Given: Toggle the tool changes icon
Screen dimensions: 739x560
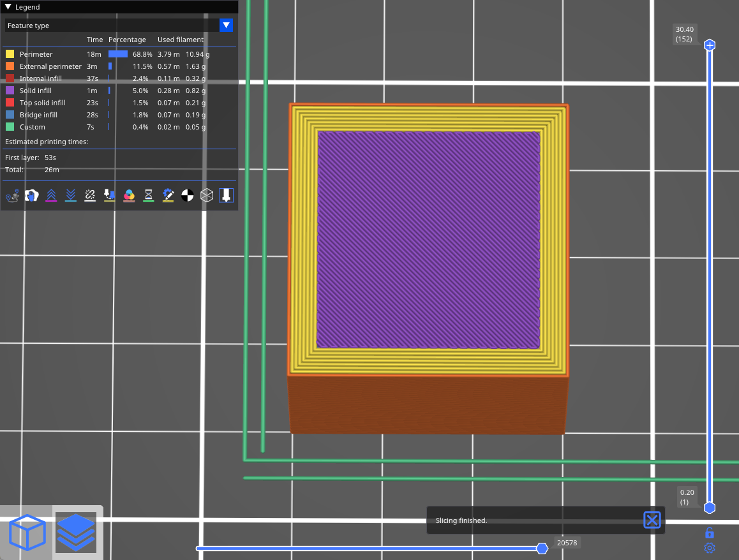Looking at the screenshot, I should coord(109,195).
